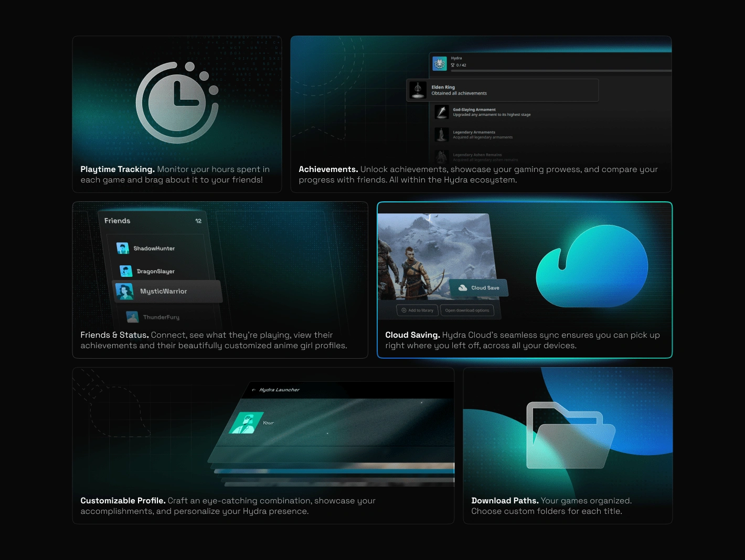This screenshot has height=560, width=745.
Task: Click the ShadowHunter friend name
Action: [x=154, y=249]
